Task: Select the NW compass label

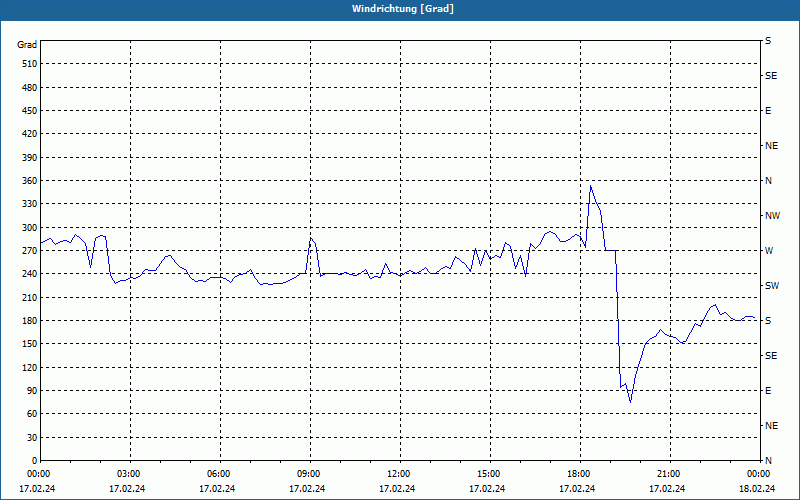Action: [x=772, y=216]
